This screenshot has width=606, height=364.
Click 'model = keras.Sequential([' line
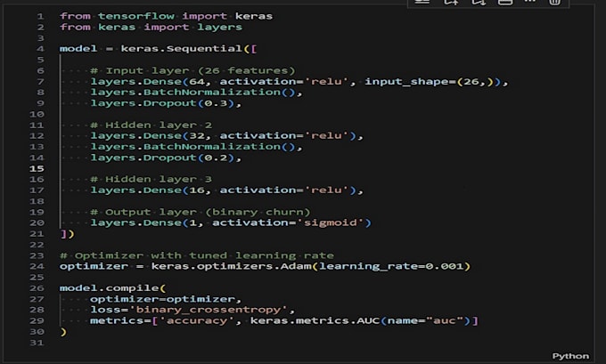(158, 49)
